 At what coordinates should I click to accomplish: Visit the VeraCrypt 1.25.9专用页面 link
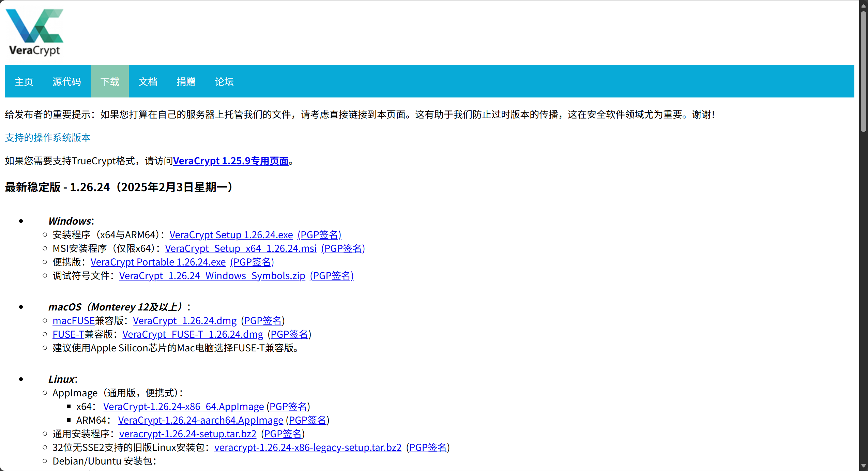(x=231, y=161)
